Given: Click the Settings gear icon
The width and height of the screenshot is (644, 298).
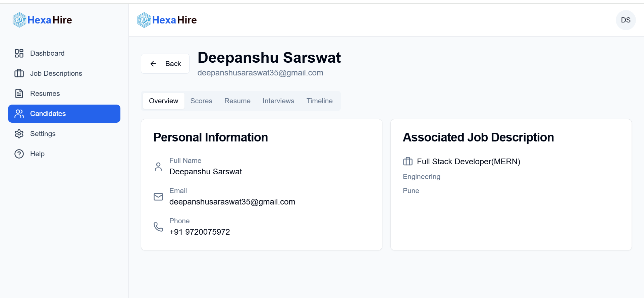Looking at the screenshot, I should 19,134.
